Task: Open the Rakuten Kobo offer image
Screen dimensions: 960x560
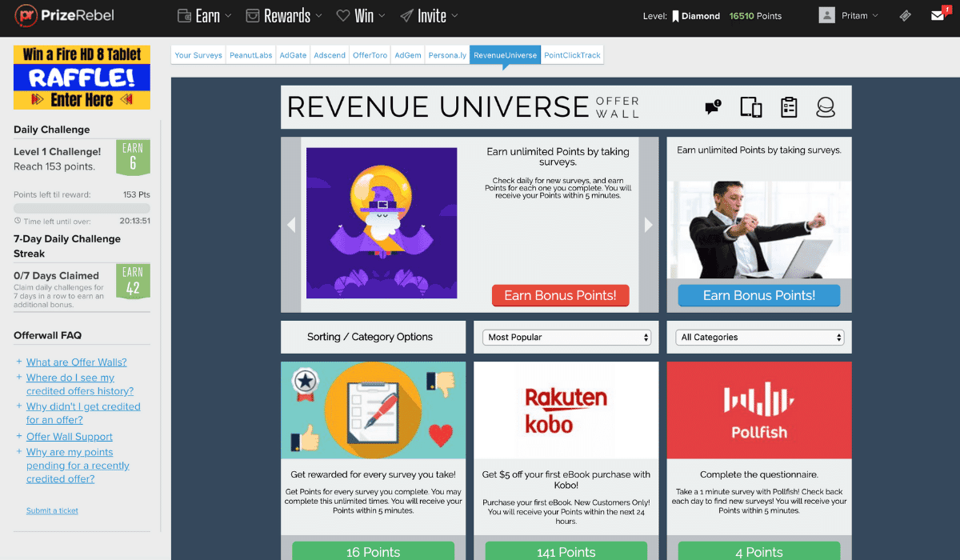Action: click(566, 410)
